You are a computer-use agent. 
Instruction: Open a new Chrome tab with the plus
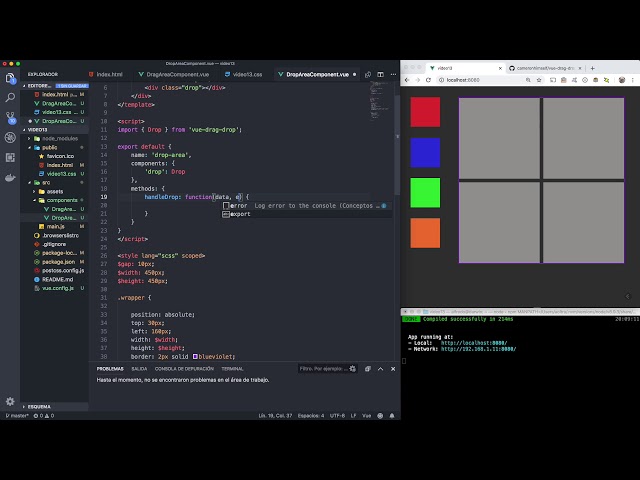tap(592, 68)
